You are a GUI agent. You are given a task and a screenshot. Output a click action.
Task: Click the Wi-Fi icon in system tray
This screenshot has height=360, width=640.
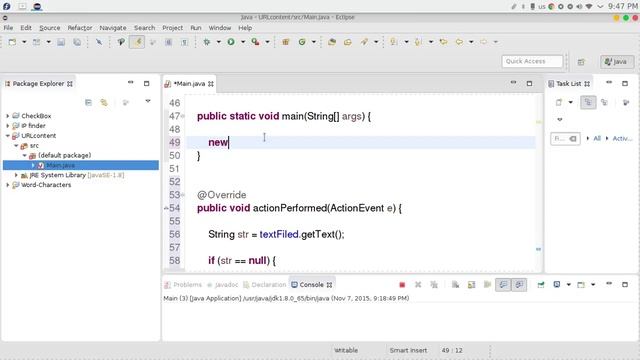(x=589, y=7)
